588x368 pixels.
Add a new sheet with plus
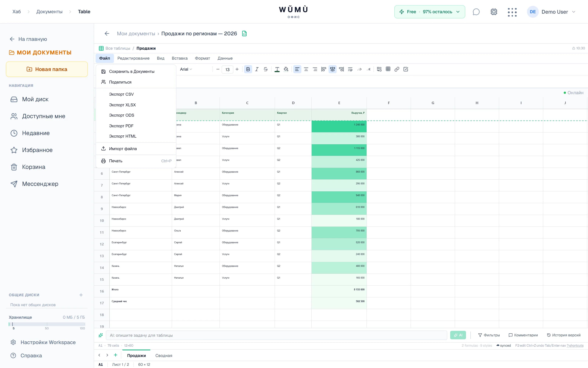(115, 355)
